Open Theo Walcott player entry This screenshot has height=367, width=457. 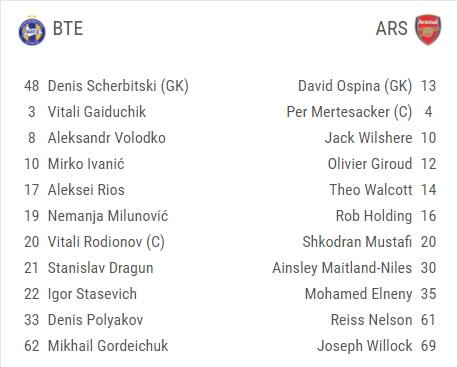click(371, 190)
